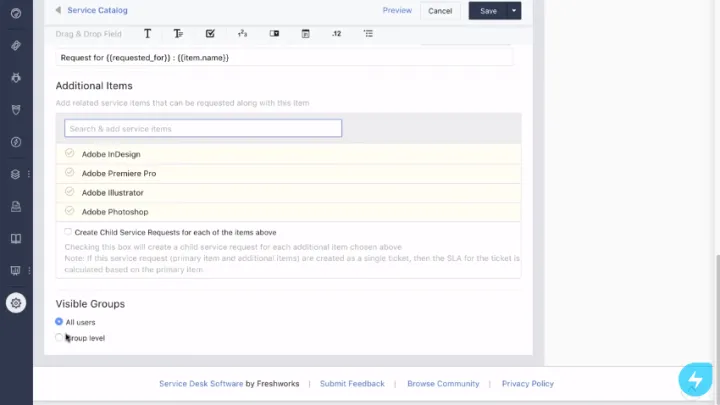Open the Admin gear icon in the sidebar

point(16,303)
